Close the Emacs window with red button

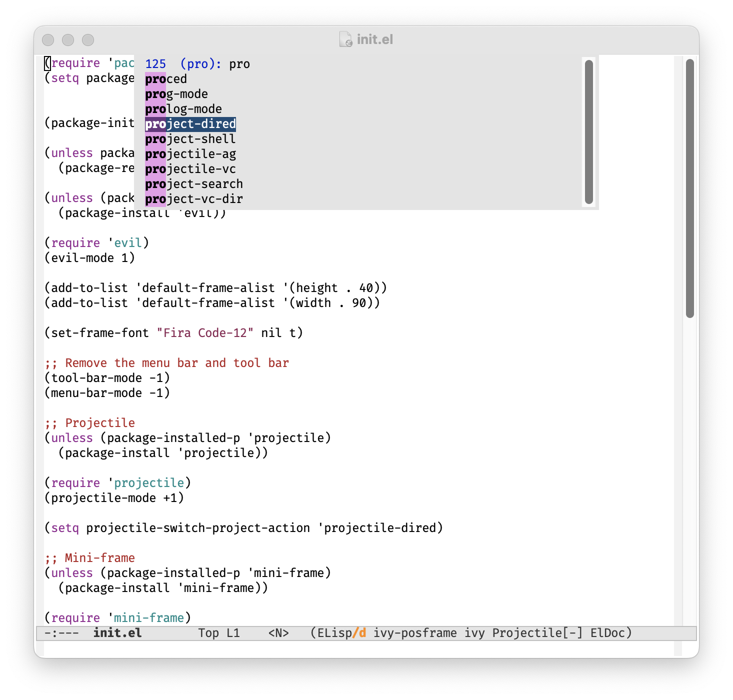click(x=48, y=40)
